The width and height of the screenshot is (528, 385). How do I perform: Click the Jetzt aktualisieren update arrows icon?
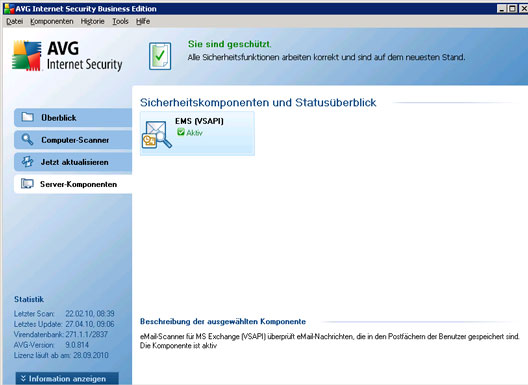(27, 162)
